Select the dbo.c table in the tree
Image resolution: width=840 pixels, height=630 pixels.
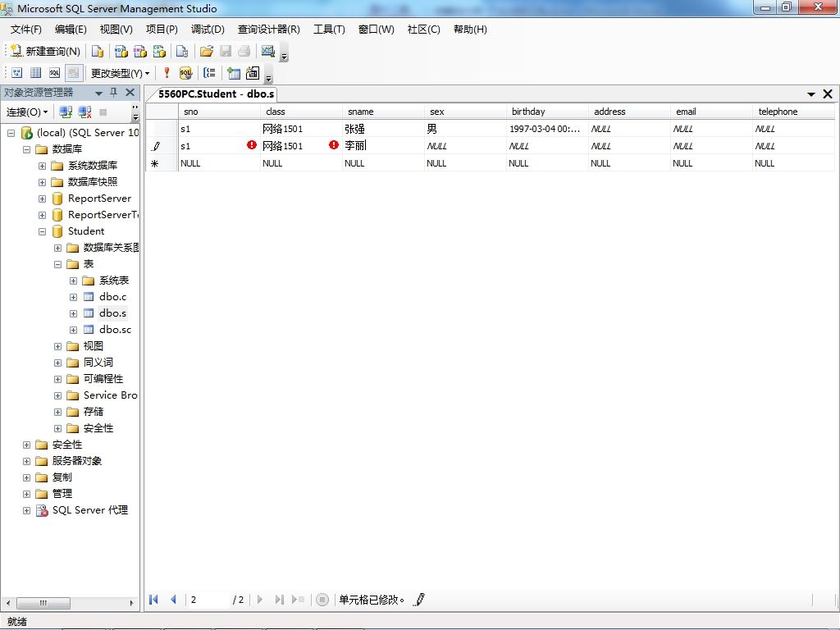(112, 297)
